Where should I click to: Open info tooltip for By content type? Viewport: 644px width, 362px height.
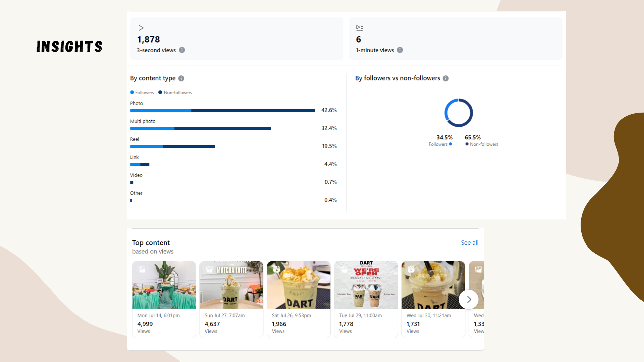pyautogui.click(x=181, y=78)
